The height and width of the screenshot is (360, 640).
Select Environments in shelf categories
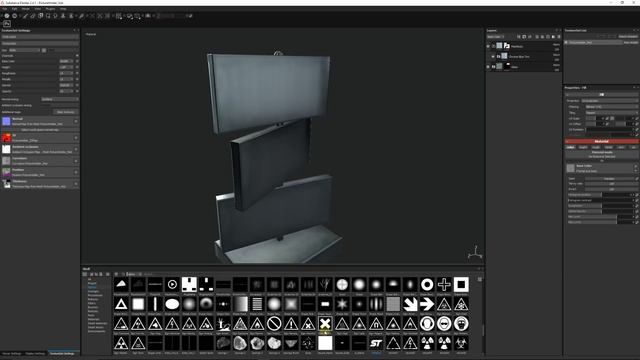point(97,331)
